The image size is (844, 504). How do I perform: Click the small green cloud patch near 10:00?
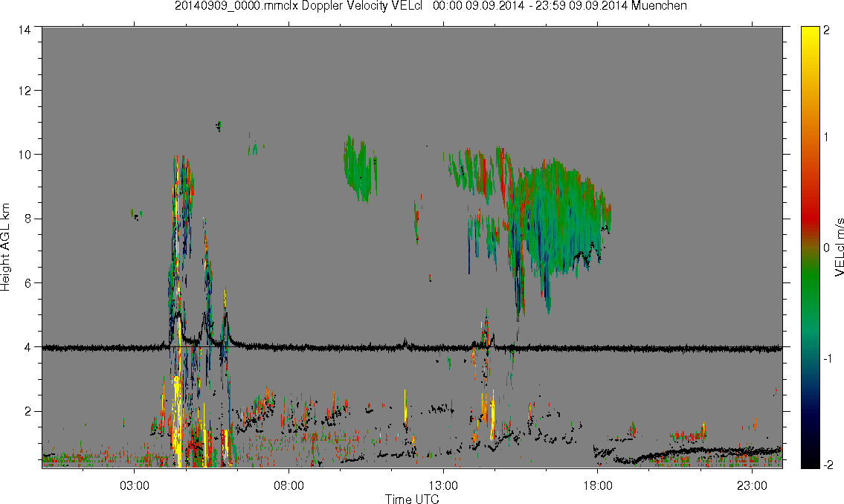(x=360, y=168)
